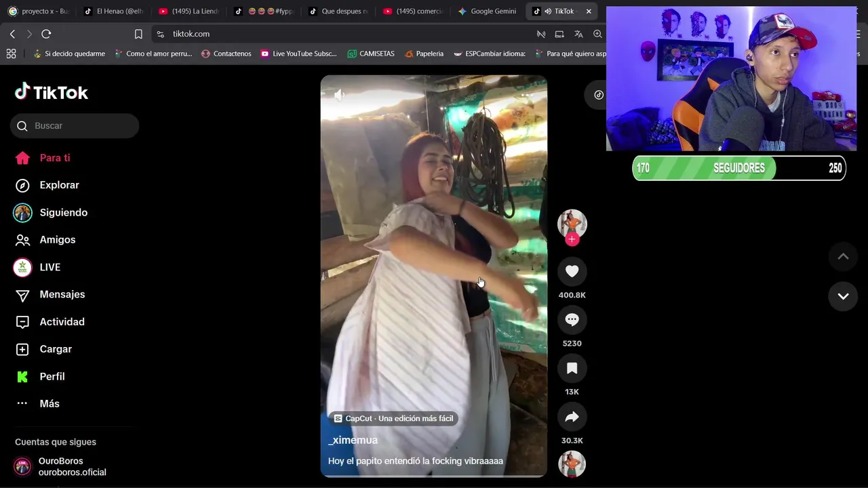Switch to El Henao tab
Viewport: 868px width, 488px height.
[113, 12]
